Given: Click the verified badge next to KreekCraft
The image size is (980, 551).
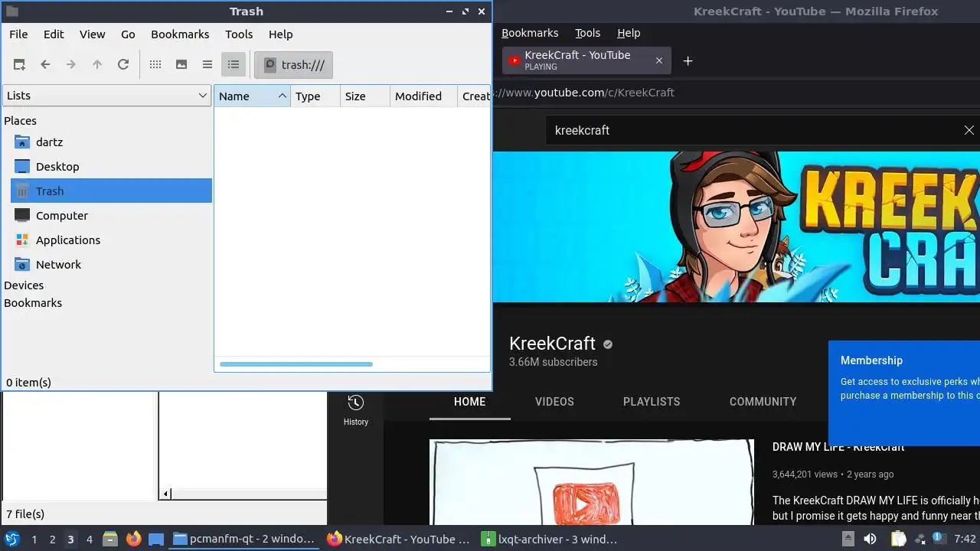Looking at the screenshot, I should tap(608, 344).
